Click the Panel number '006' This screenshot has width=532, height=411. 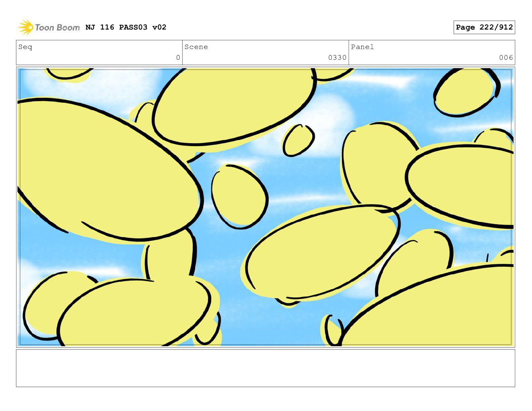coord(506,58)
